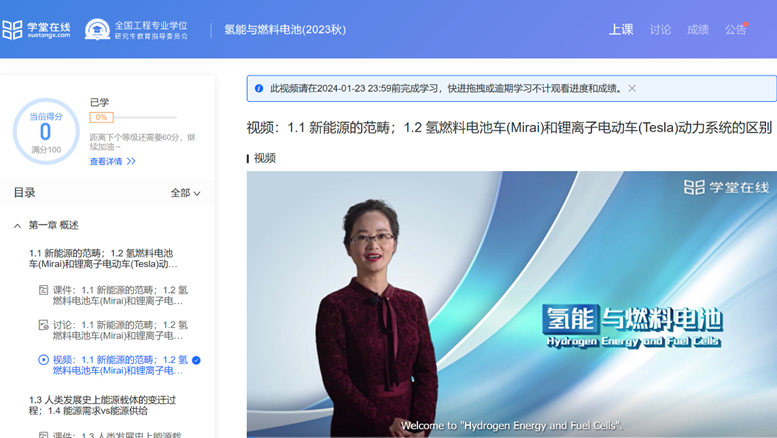The width and height of the screenshot is (777, 438).
Task: Click the 已学 0% progress bar
Action: pos(133,117)
